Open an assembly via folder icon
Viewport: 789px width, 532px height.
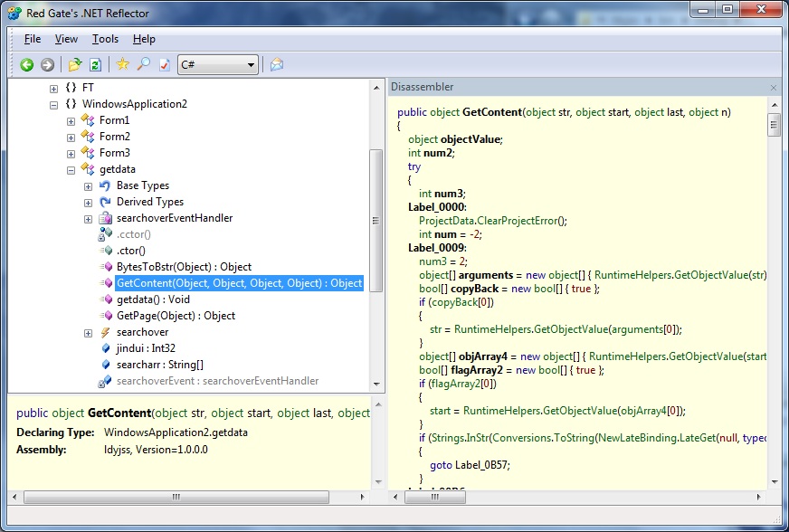pos(75,64)
